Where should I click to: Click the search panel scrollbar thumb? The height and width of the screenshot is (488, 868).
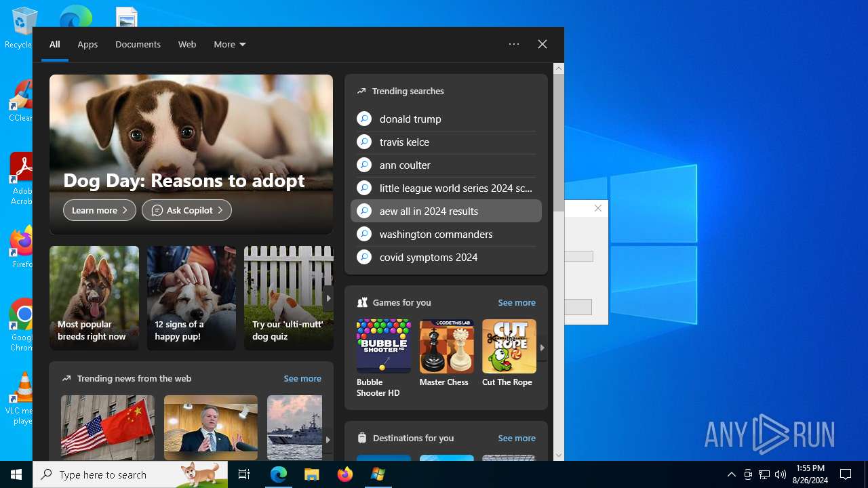[559, 142]
